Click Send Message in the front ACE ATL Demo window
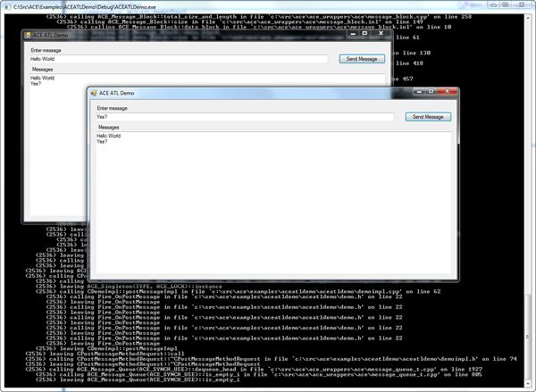Viewport: 536px width, 392px height. [428, 117]
